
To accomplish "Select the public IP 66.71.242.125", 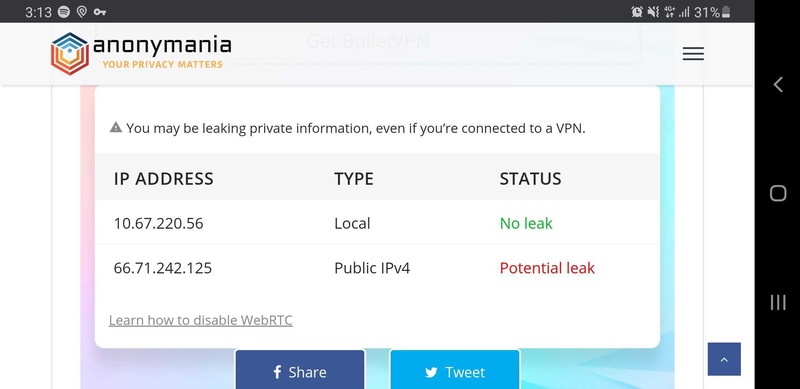I will [x=163, y=268].
